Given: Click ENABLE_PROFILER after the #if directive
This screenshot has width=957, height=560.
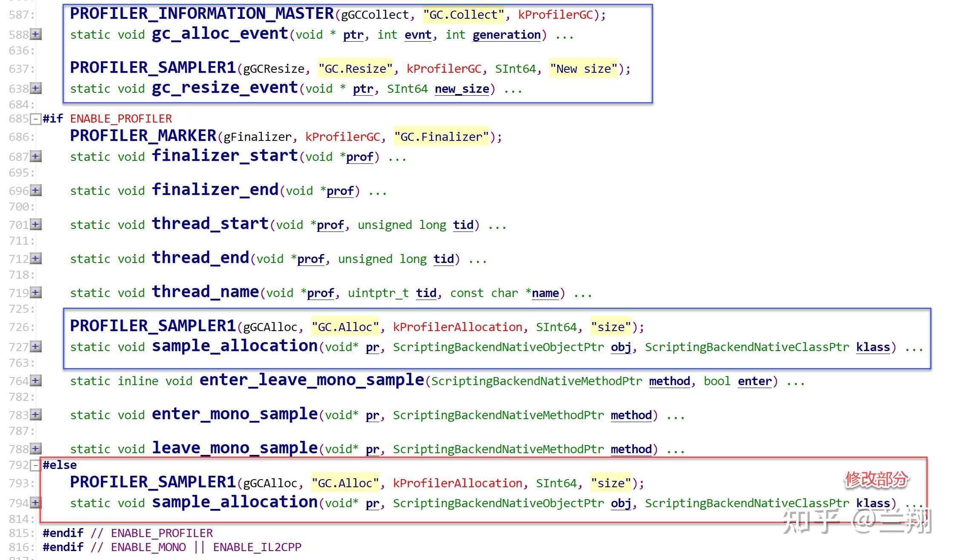Looking at the screenshot, I should tap(121, 119).
